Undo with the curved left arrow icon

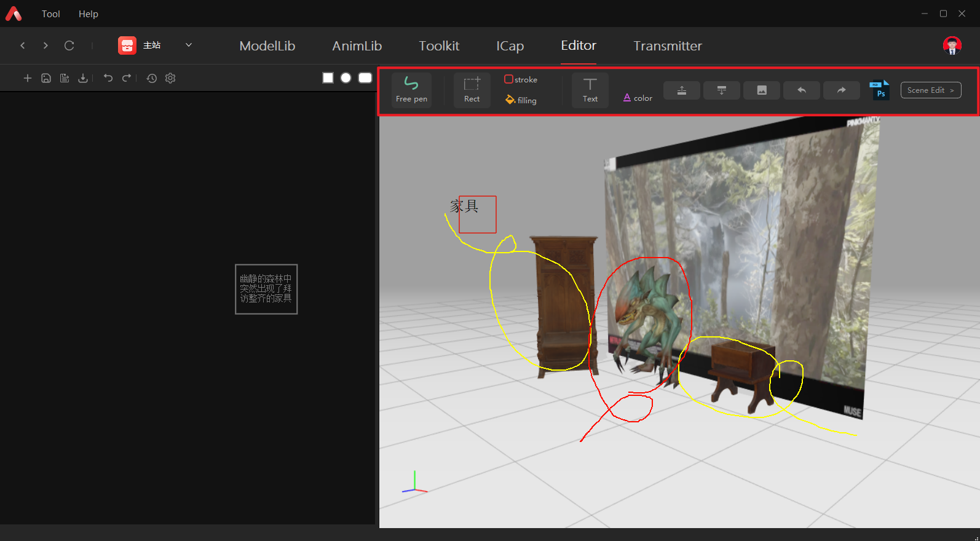click(x=108, y=78)
